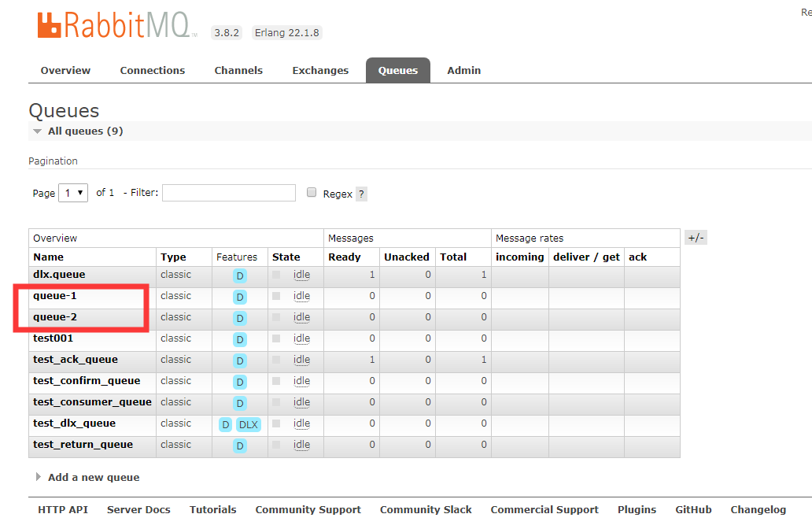Click the D badge in test_ack_queue row
This screenshot has height=525, width=812.
click(x=240, y=360)
